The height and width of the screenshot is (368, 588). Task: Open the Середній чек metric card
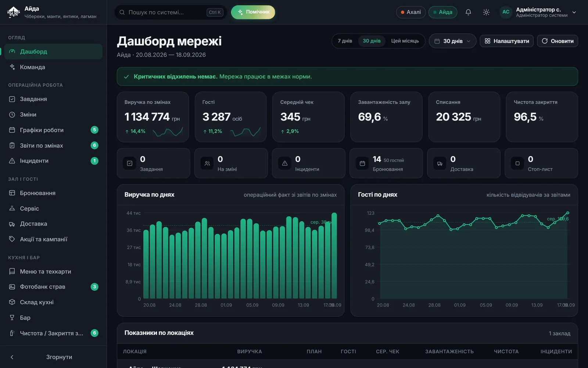[308, 117]
